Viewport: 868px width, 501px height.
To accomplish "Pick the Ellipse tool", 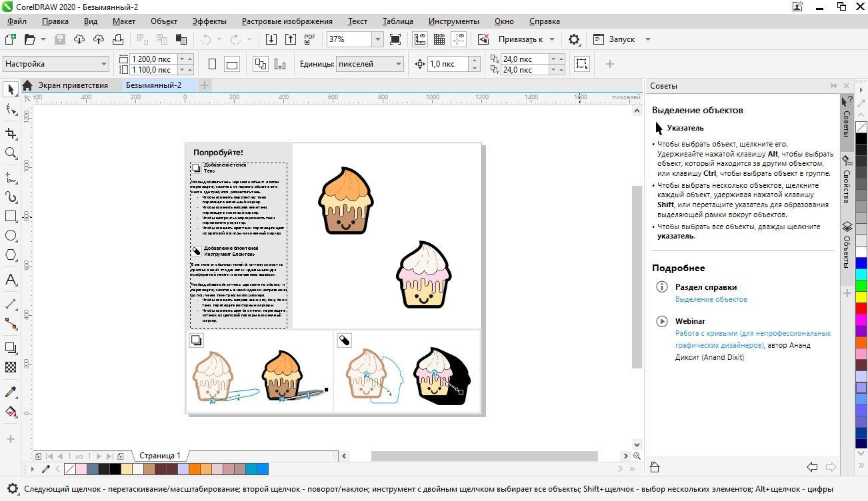I will pos(11,236).
